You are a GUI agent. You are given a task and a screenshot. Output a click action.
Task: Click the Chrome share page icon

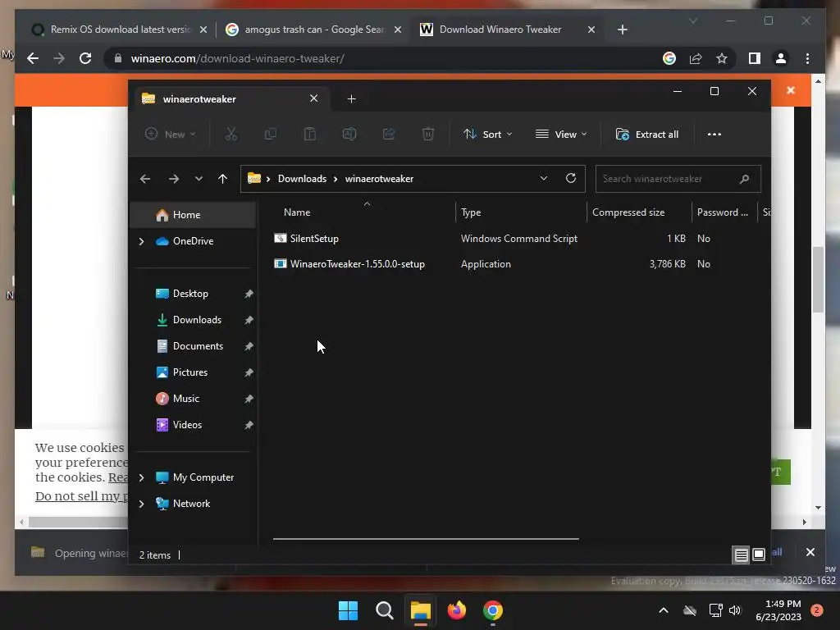tap(696, 58)
